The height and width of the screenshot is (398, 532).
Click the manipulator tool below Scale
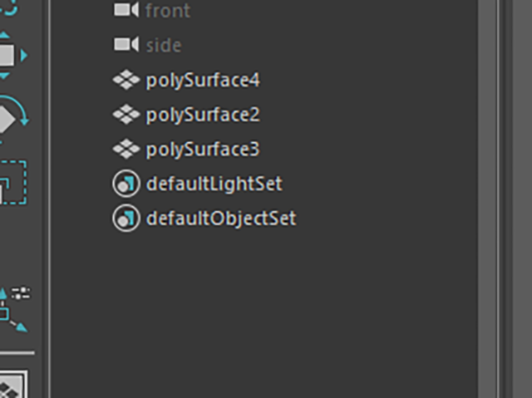(x=12, y=308)
